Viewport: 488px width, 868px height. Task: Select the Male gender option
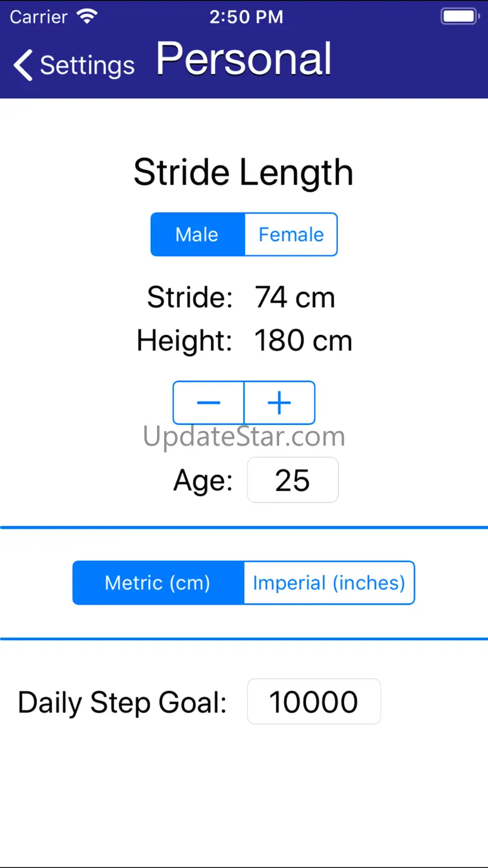tap(197, 235)
